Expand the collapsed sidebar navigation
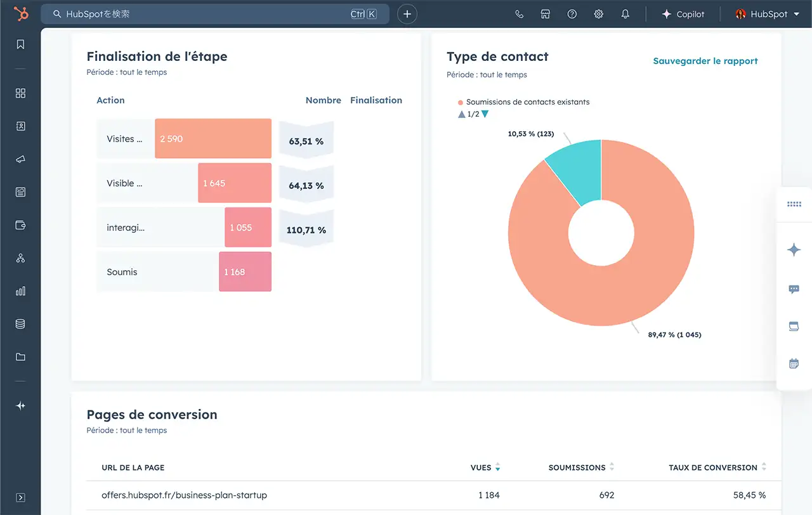Screen dimensions: 812x515 [20, 497]
